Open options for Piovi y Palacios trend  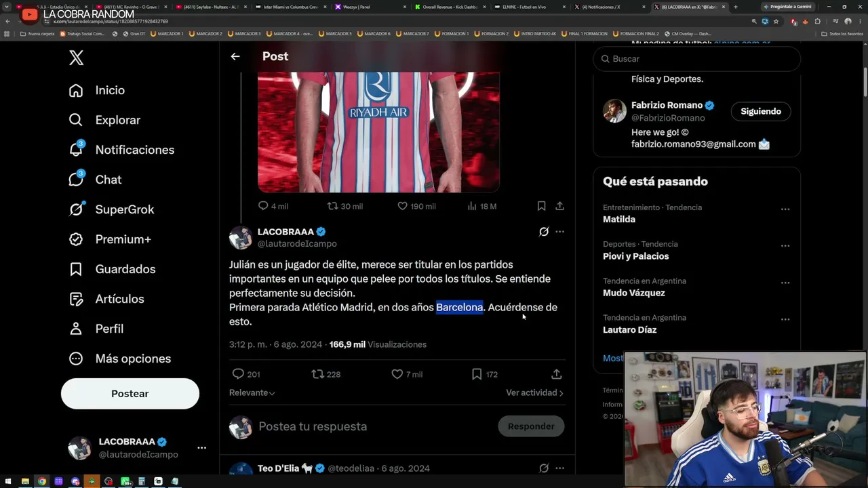[x=785, y=246]
